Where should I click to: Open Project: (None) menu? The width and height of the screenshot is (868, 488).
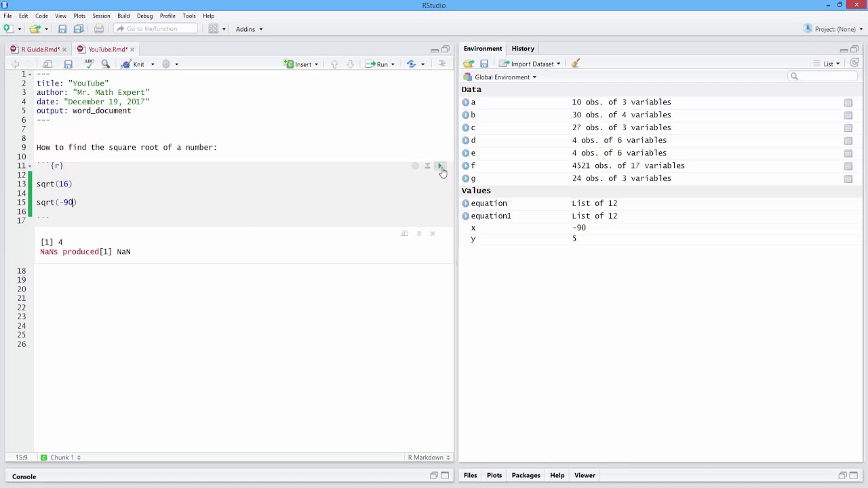tap(833, 29)
